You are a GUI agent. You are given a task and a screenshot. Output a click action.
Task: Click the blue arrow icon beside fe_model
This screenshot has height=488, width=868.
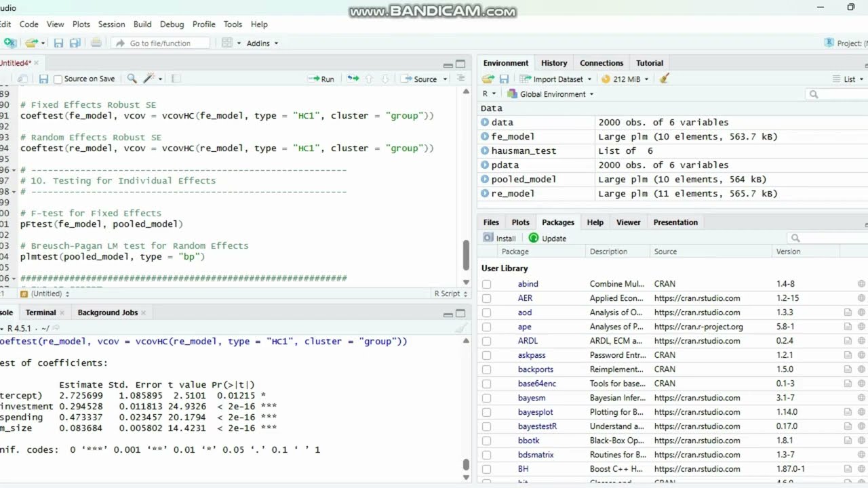click(485, 136)
